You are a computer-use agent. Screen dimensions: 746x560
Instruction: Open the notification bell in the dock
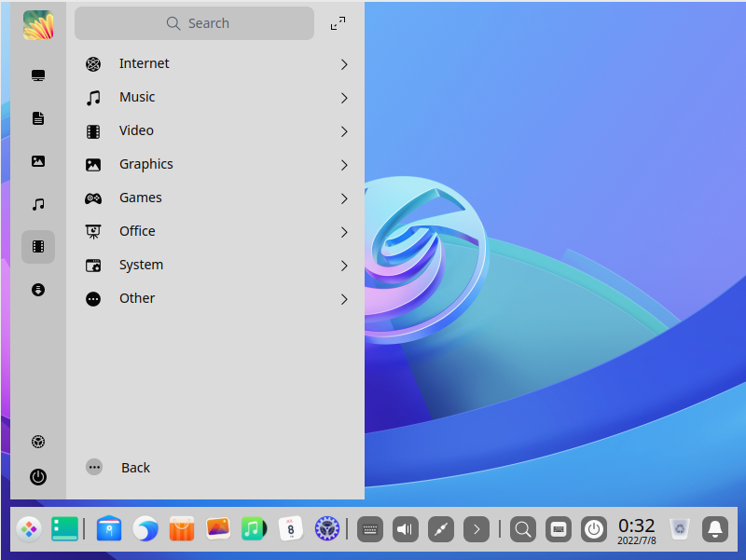coord(714,528)
